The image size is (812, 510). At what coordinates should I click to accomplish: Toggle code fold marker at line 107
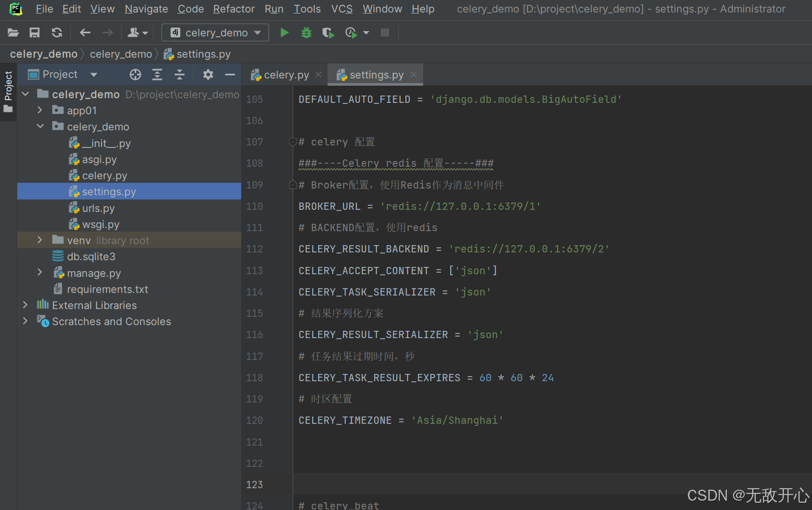click(x=293, y=142)
